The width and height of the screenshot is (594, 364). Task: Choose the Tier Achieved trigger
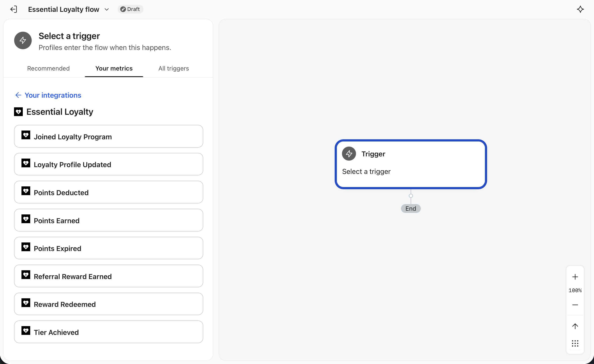[108, 332]
